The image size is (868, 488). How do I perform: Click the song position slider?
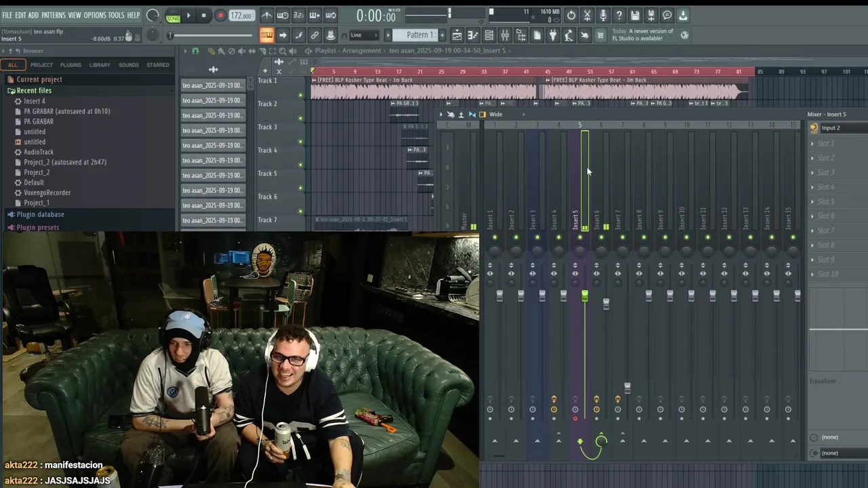(212, 35)
